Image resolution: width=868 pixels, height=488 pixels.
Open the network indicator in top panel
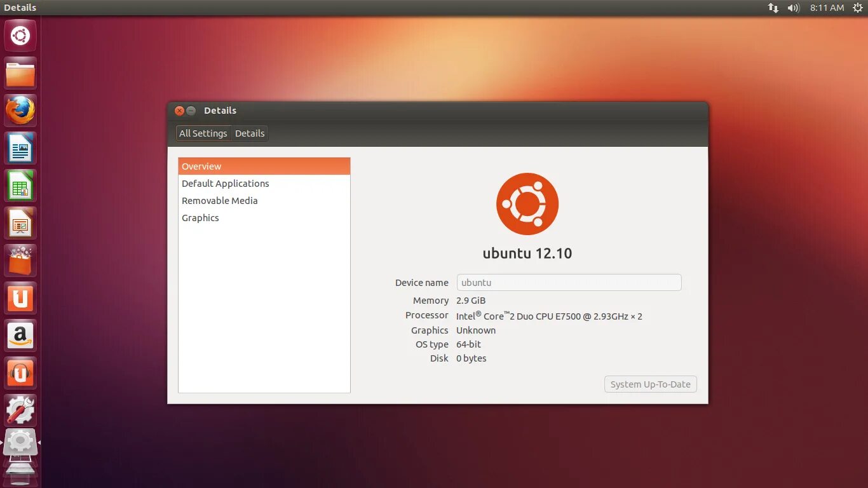[773, 8]
